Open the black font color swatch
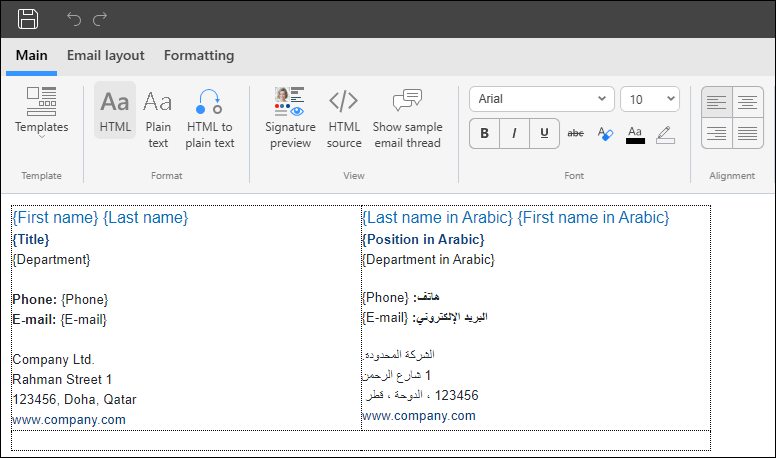776x458 pixels. tap(635, 134)
